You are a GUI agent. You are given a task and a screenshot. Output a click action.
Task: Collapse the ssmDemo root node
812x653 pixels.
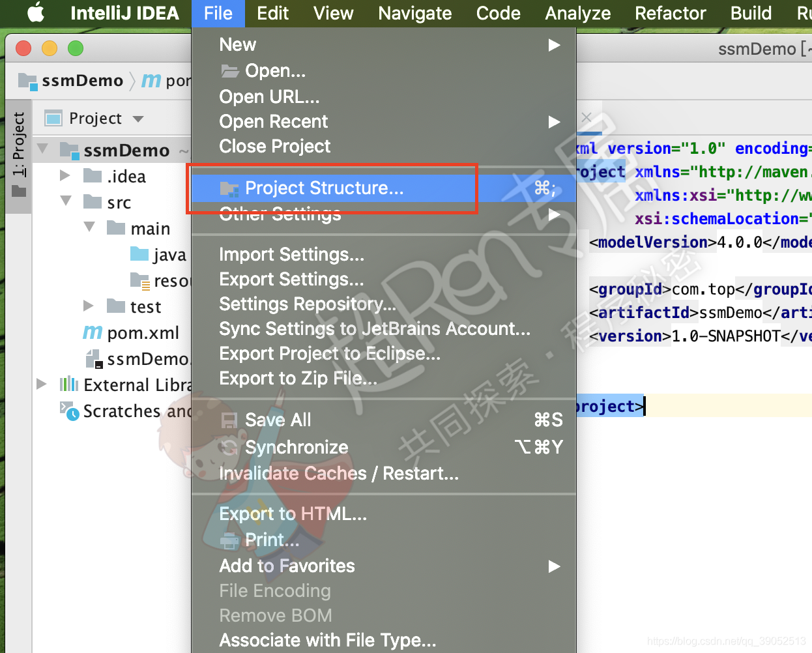tap(42, 149)
